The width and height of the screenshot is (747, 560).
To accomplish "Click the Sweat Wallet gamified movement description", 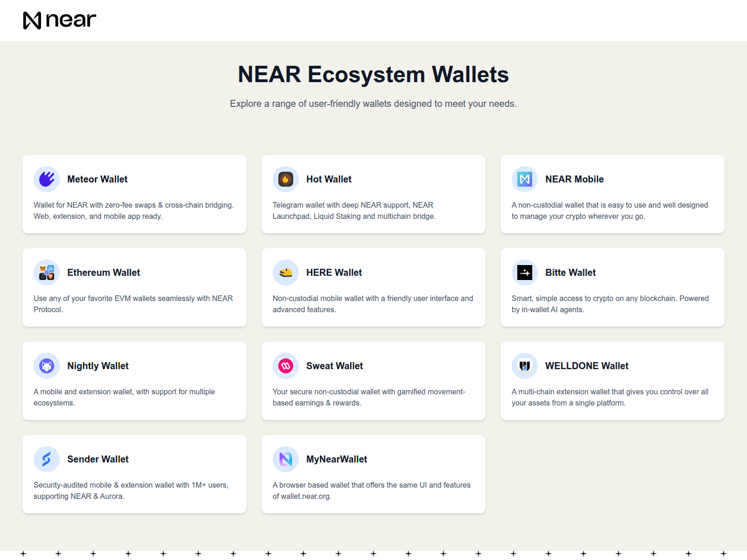I will click(x=369, y=397).
